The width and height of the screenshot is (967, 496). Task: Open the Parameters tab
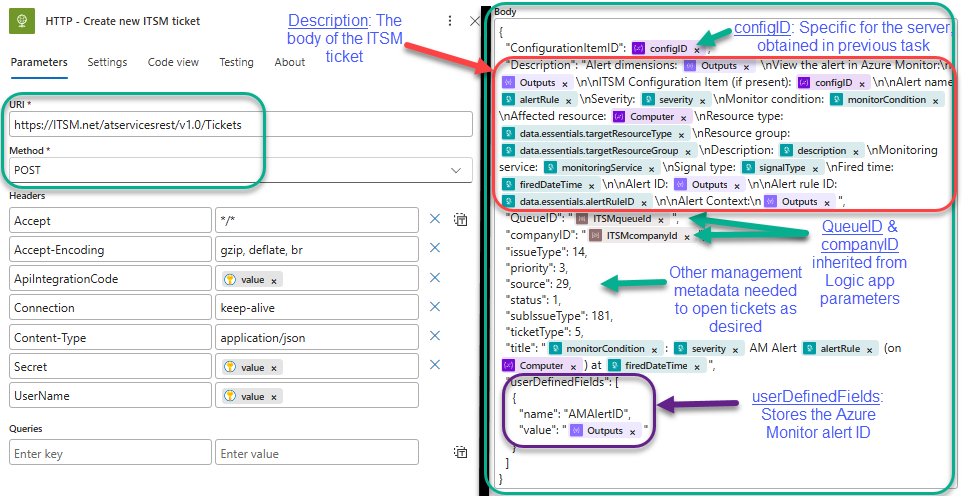[x=39, y=62]
